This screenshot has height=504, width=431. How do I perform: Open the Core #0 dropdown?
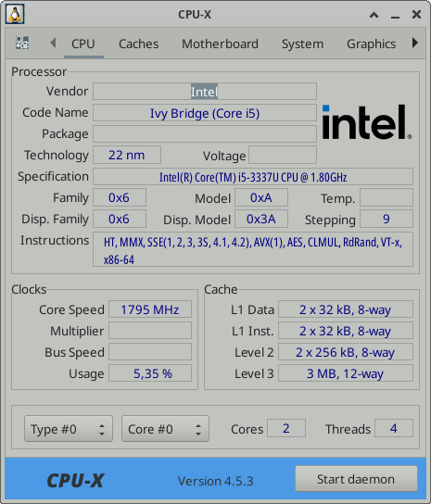point(165,429)
